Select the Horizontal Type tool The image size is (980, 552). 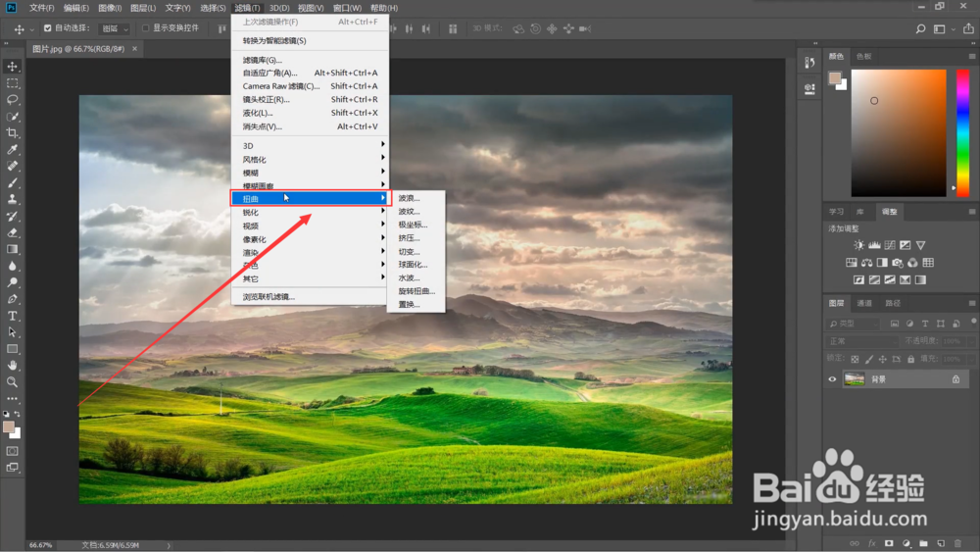coord(12,316)
